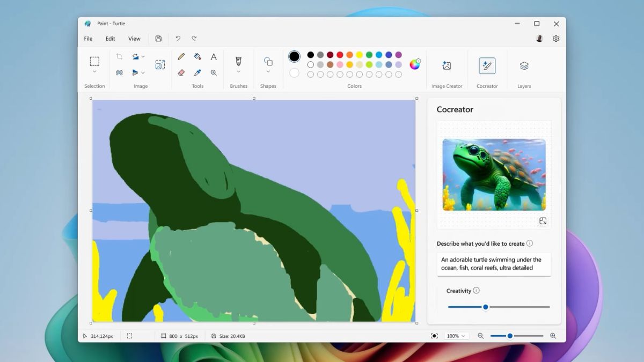
Task: Click the Save button in title bar
Action: pos(158,39)
